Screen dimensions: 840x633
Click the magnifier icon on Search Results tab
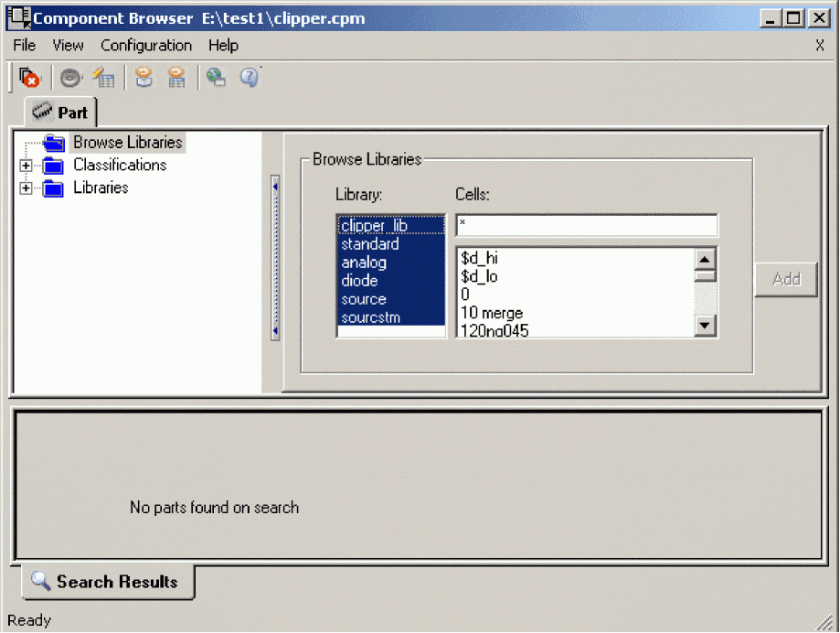(41, 581)
